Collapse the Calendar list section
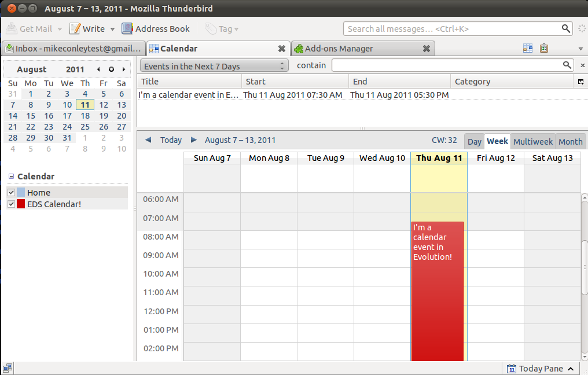 click(11, 177)
